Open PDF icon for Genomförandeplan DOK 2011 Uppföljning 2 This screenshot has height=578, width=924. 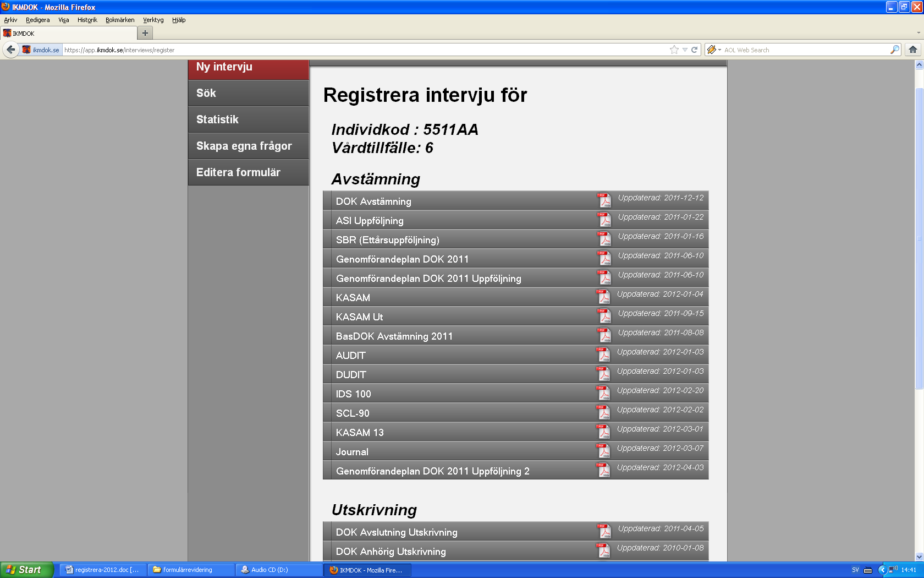click(x=604, y=470)
